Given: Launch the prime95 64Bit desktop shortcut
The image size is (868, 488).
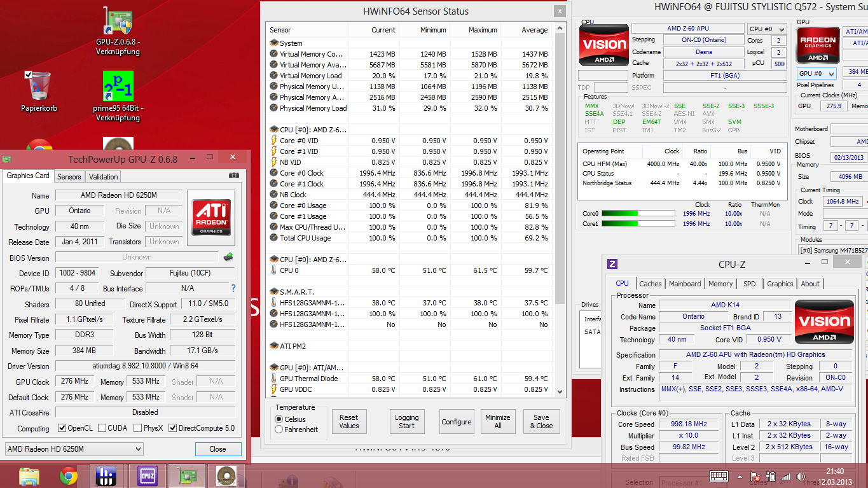Looking at the screenshot, I should point(118,96).
